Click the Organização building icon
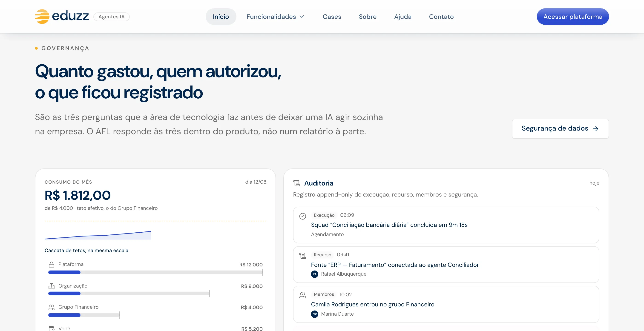The width and height of the screenshot is (644, 331). [x=52, y=286]
